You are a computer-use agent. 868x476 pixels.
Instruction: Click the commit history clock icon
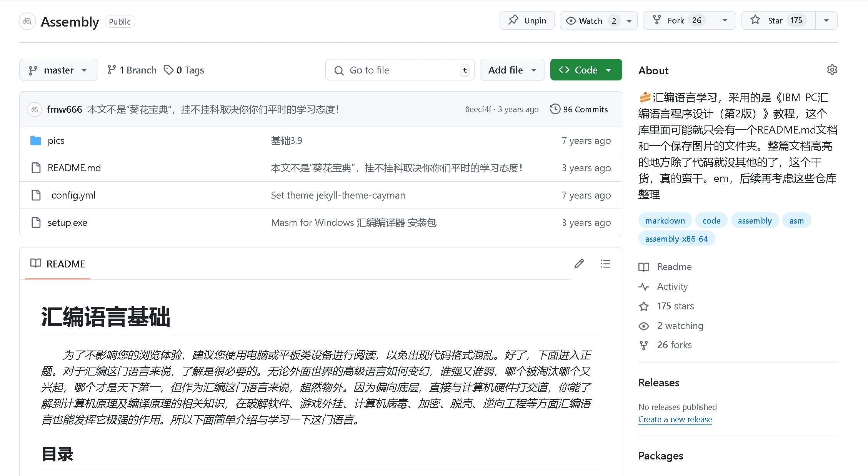[x=555, y=109]
